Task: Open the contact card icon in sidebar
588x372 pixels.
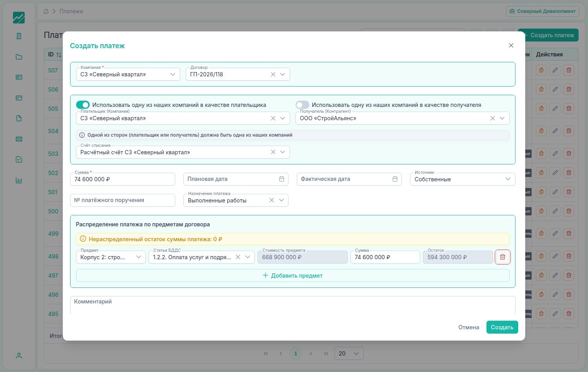Action: [x=19, y=77]
